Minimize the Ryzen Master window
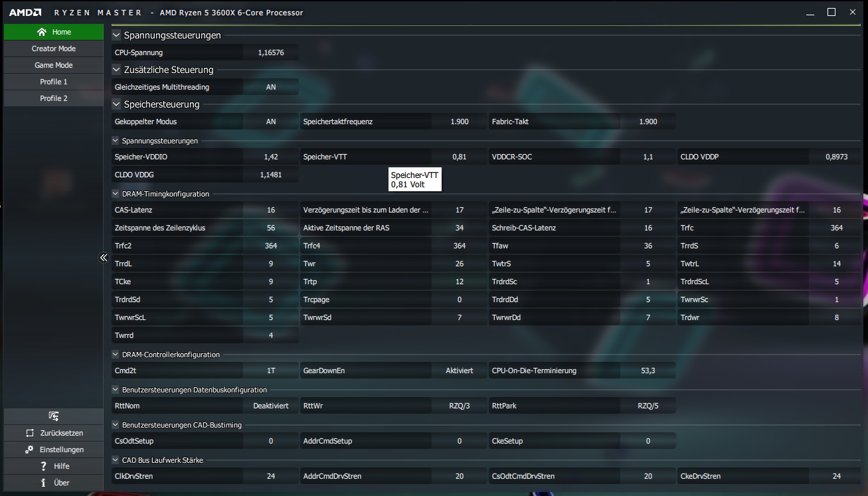This screenshot has height=496, width=868. click(x=810, y=13)
